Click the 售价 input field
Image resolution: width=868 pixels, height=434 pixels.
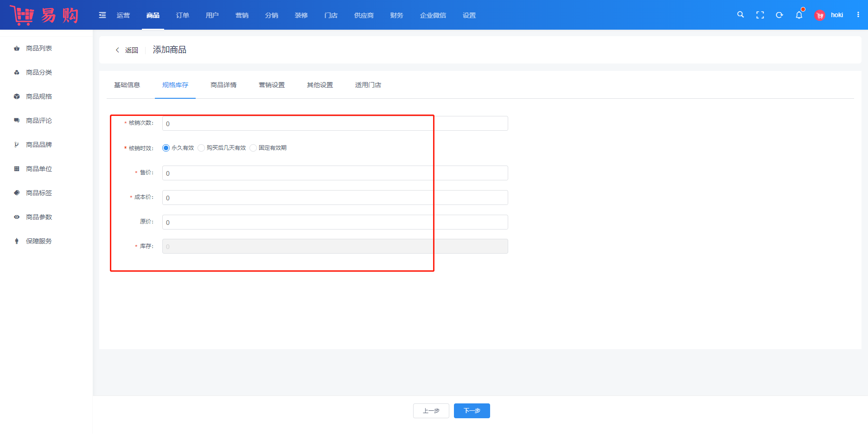tap(335, 173)
